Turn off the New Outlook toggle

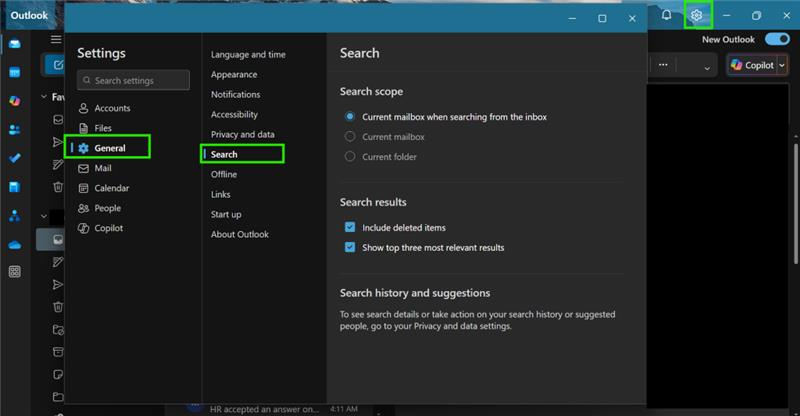pos(777,39)
